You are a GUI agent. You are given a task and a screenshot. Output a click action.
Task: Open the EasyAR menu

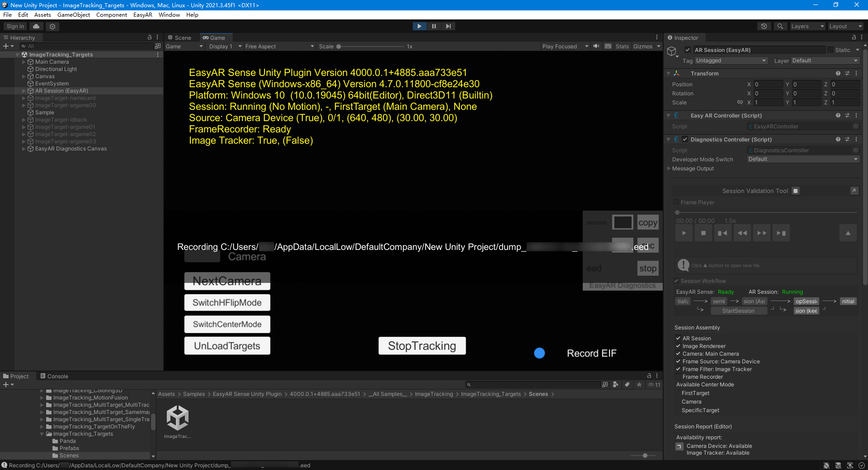tap(142, 14)
